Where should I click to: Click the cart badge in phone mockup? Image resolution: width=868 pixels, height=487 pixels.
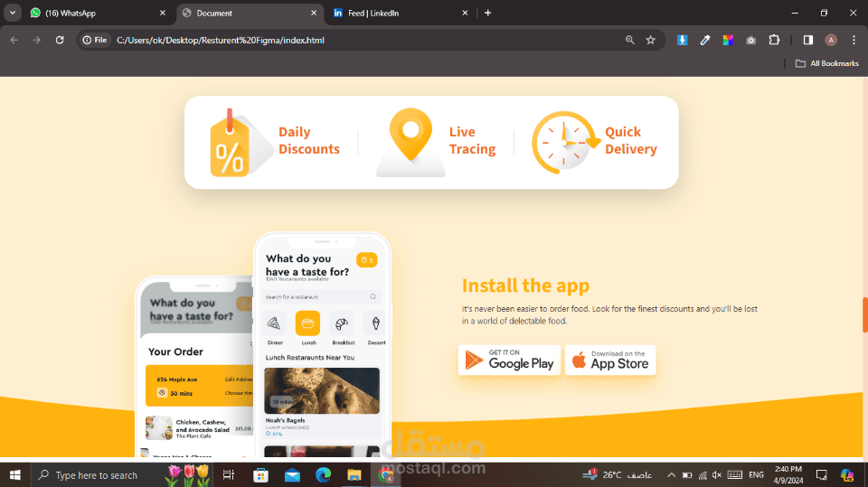point(366,259)
